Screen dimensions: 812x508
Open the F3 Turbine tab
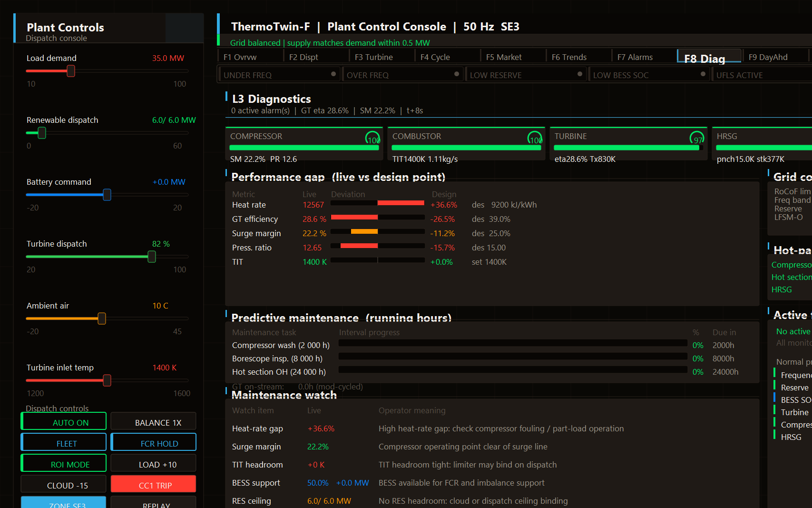pos(382,56)
